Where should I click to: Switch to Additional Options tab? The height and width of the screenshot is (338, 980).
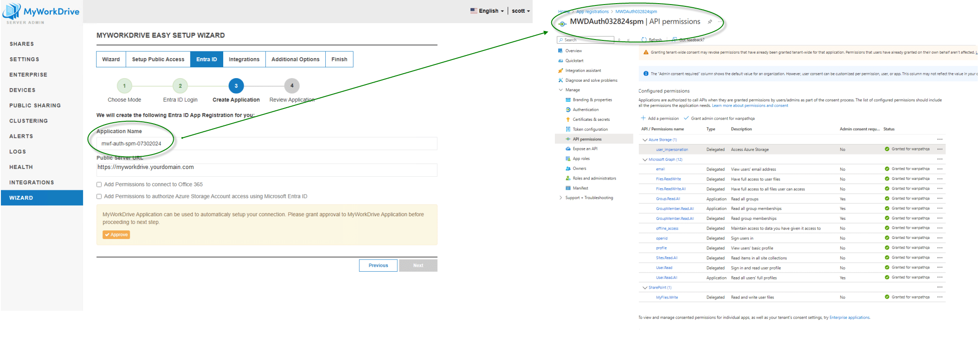(295, 60)
